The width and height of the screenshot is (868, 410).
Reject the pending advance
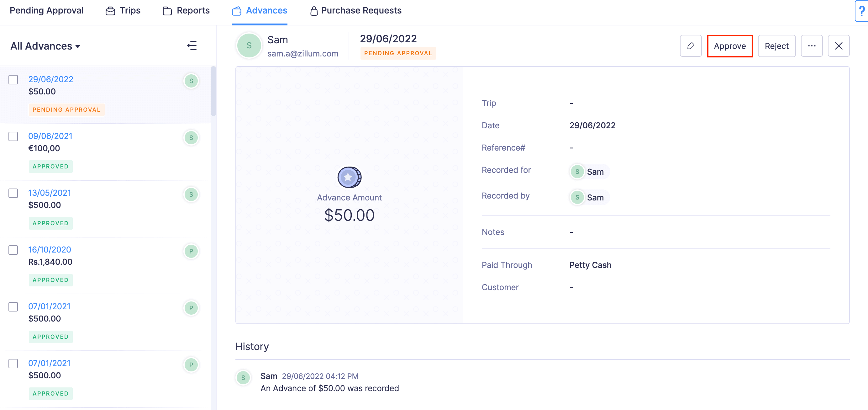[x=776, y=46]
